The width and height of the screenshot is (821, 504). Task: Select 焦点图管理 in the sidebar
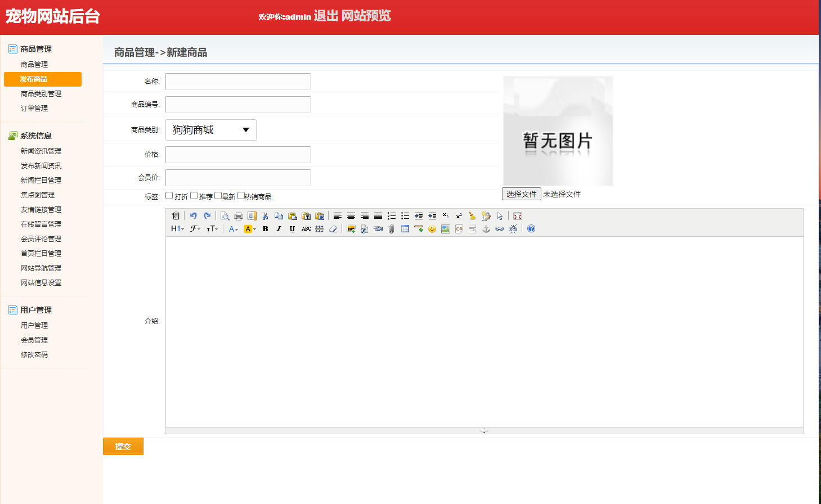click(37, 194)
